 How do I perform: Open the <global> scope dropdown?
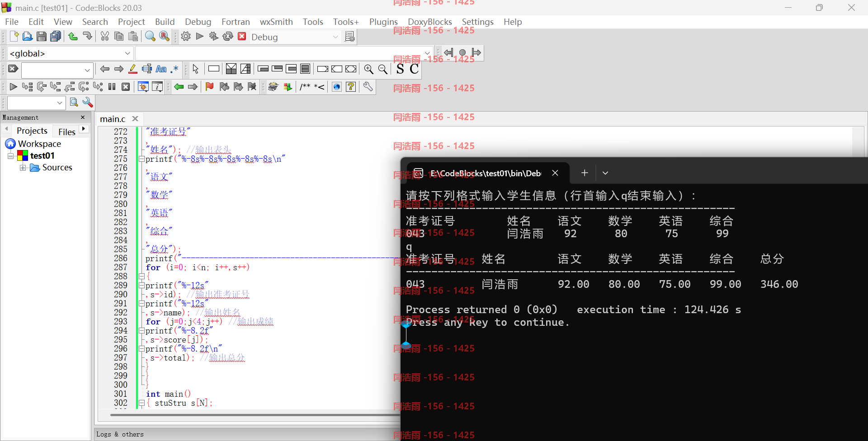tap(127, 53)
